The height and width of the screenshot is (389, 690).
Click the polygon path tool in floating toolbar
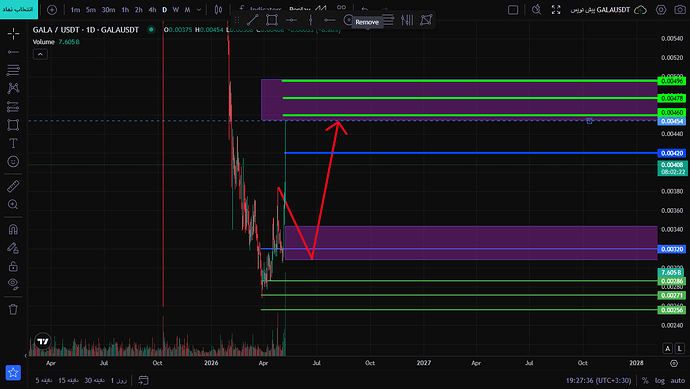click(426, 20)
